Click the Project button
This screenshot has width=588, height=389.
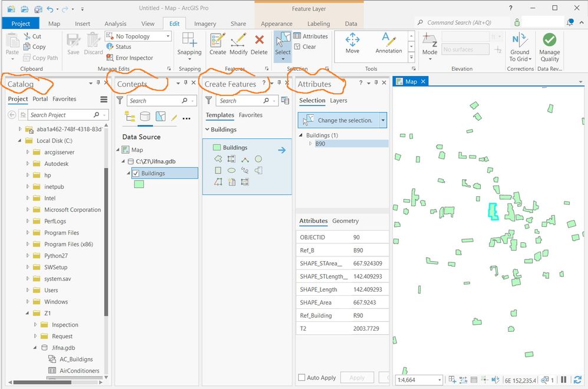[20, 23]
